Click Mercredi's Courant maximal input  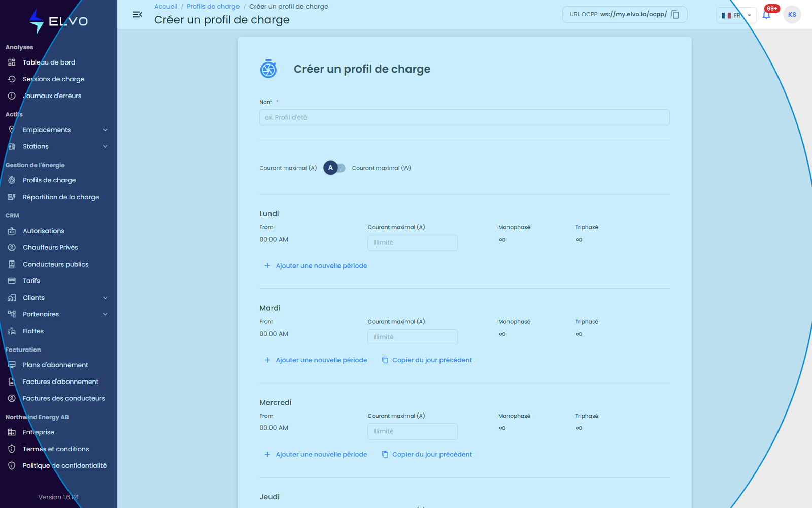click(413, 431)
